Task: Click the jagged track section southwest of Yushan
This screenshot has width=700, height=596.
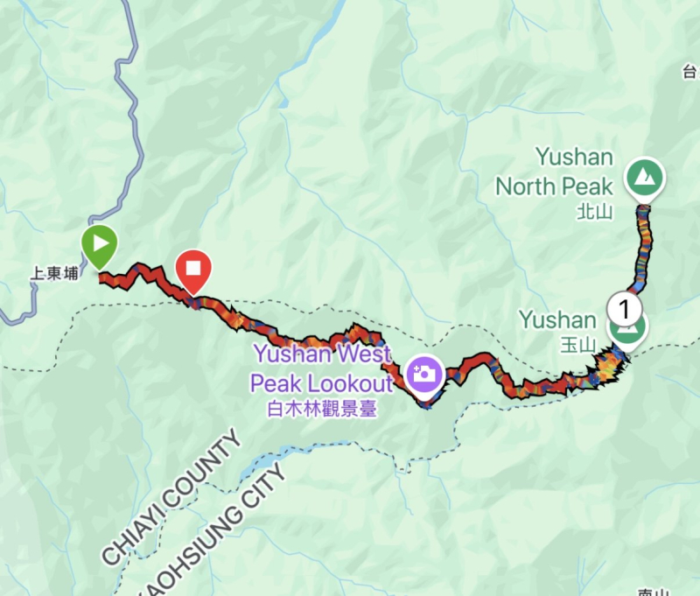Action: (607, 370)
